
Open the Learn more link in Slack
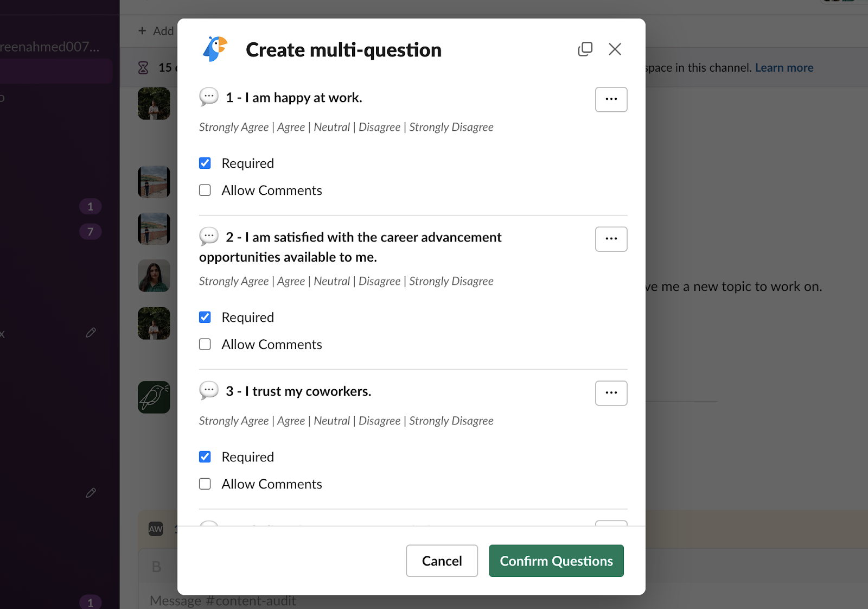tap(784, 68)
